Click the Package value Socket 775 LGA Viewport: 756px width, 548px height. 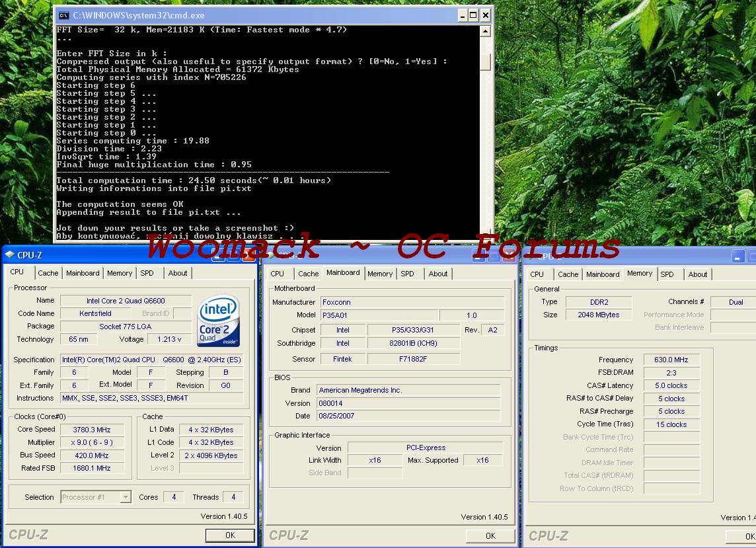tap(126, 326)
